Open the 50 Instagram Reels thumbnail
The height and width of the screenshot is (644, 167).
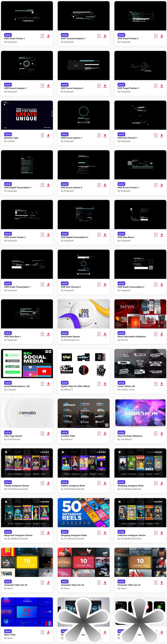coord(84,512)
